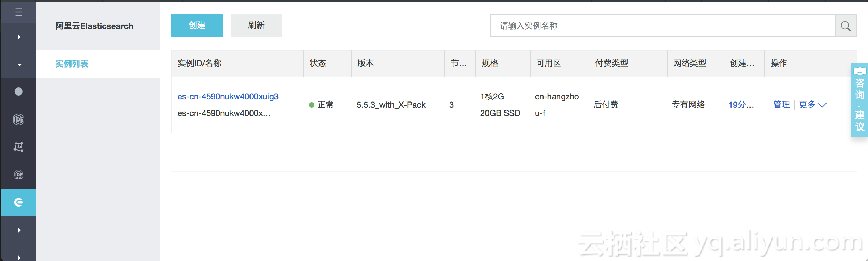
Task: Click the 阿里云Elasticsearch title
Action: coord(94,26)
